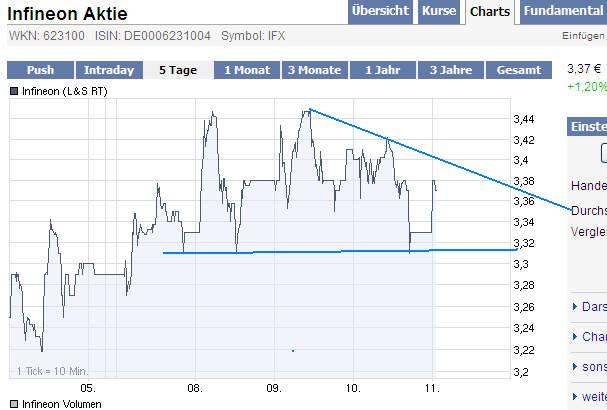Expand the 'Char' sidebar section arrow
The height and width of the screenshot is (410, 607).
point(573,337)
